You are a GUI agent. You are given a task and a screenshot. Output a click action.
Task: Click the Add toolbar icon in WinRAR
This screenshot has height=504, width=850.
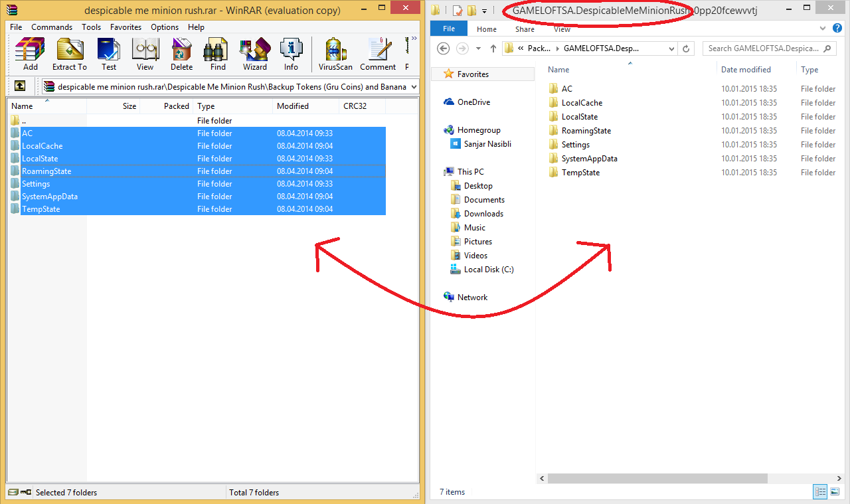click(31, 54)
